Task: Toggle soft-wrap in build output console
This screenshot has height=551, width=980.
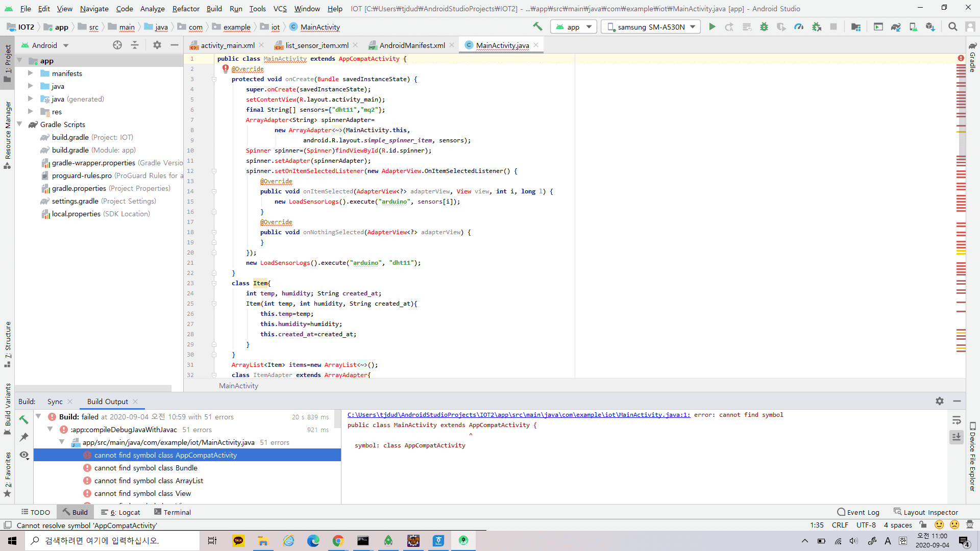Action: click(x=957, y=420)
